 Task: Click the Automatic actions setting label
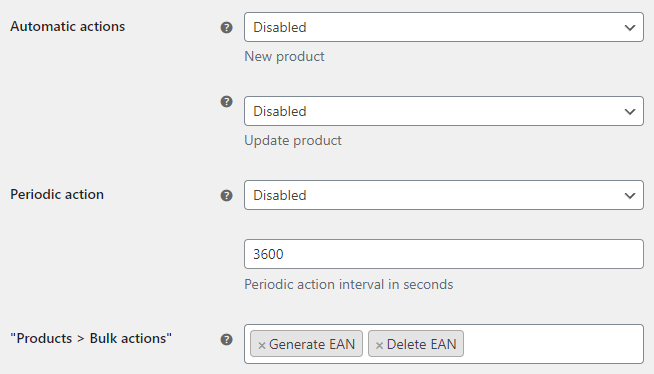(x=68, y=26)
